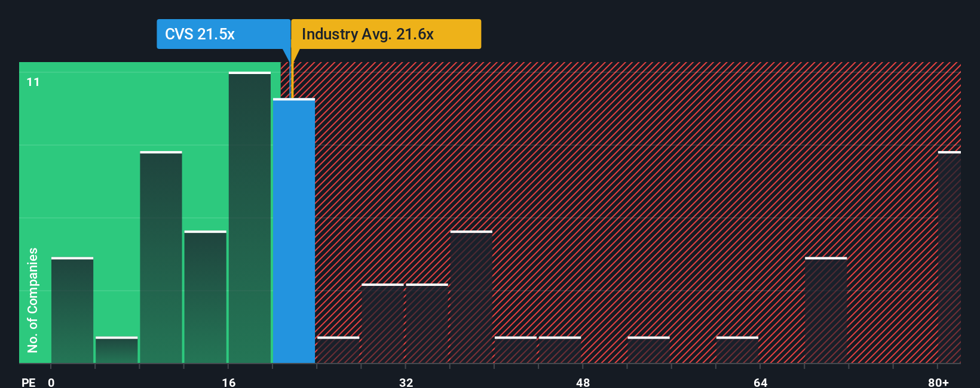Select the 80+ bar at far right
This screenshot has height=388, width=980.
click(x=950, y=257)
